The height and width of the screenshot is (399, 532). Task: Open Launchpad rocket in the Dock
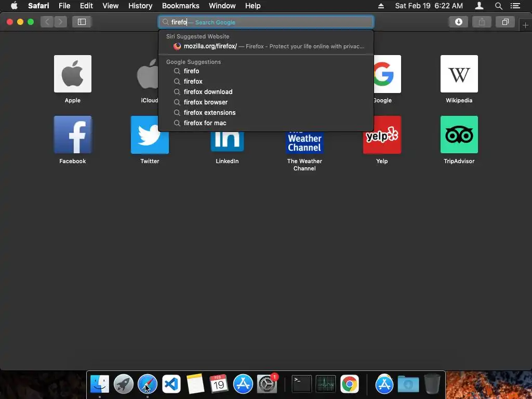click(x=124, y=384)
